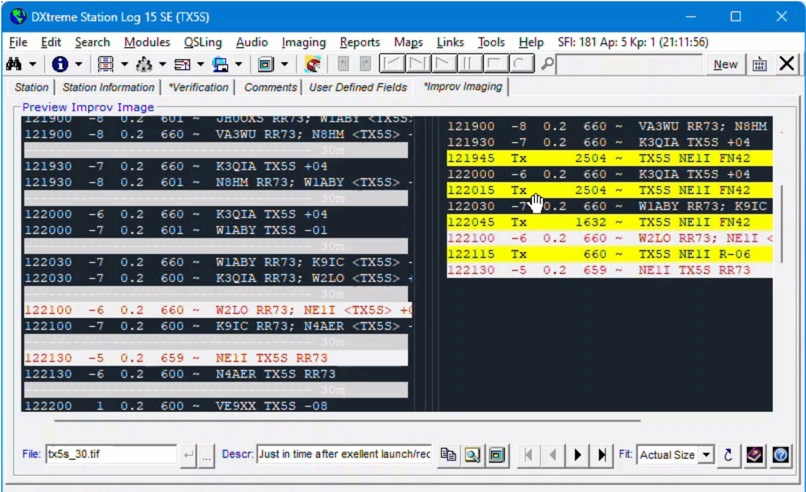Screen dimensions: 806x492
Task: Click the computer save toolbar icon
Action: pos(221,64)
